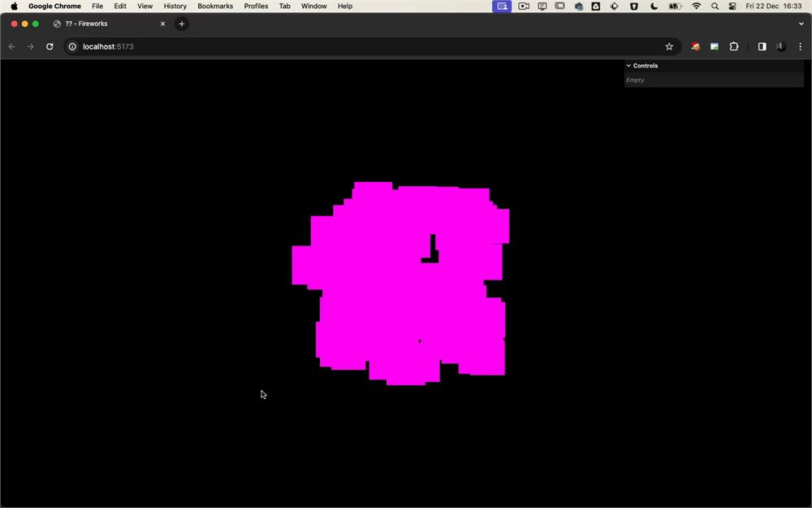Screen dimensions: 812x508
Task: Open the View menu
Action: pos(145,7)
